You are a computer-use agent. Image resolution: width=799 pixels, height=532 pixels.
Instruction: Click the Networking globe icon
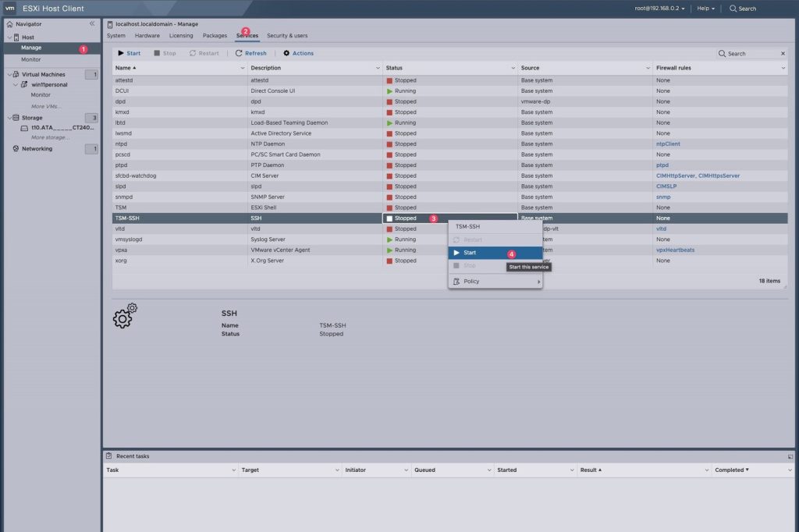(x=16, y=149)
